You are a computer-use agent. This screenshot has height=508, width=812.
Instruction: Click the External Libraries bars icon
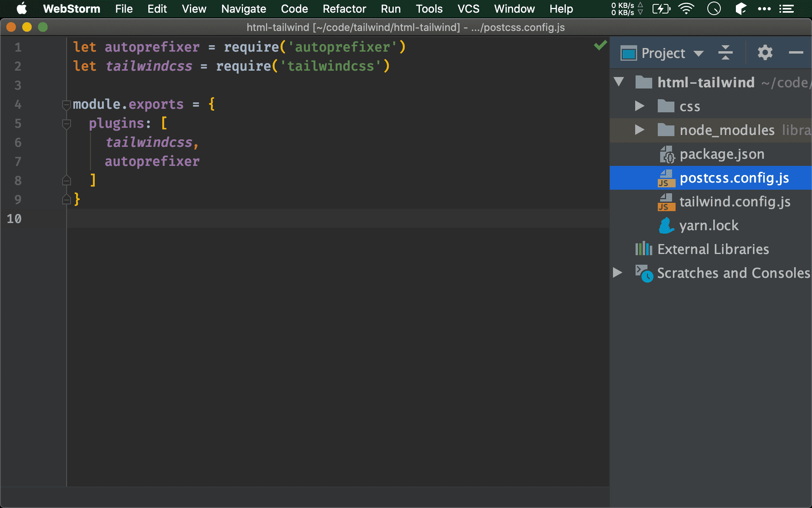643,249
